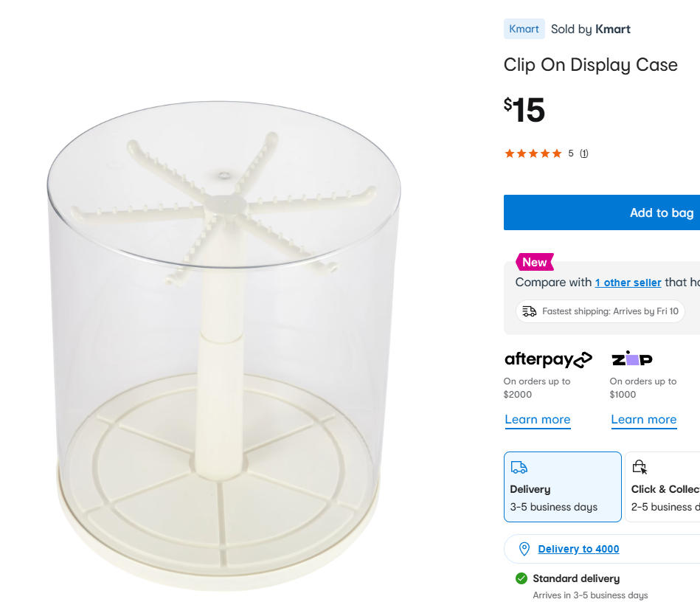The width and height of the screenshot is (700, 602).
Task: Open Afterpay's Learn more link
Action: click(537, 420)
